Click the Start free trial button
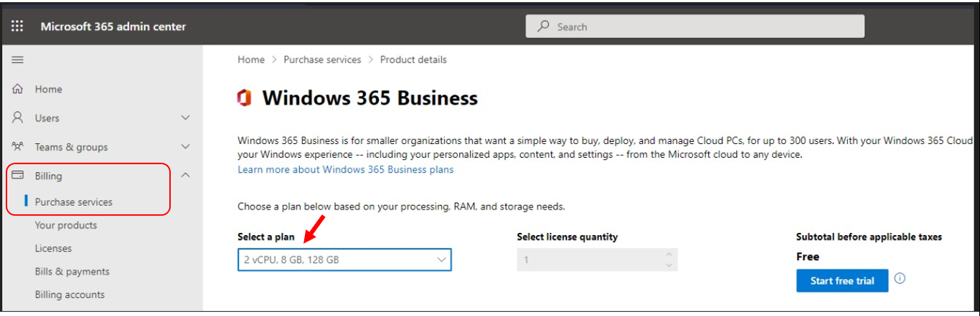Viewport: 980px width, 316px height. click(842, 281)
